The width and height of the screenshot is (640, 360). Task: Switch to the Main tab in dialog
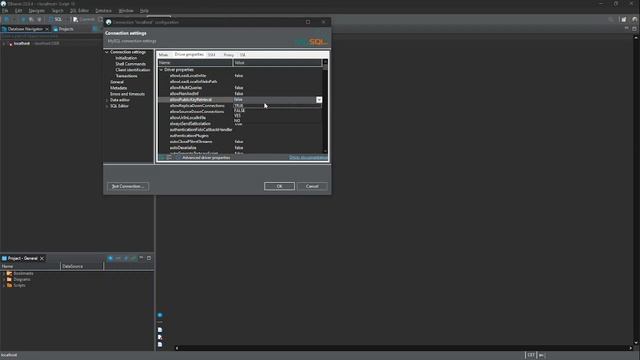click(163, 55)
